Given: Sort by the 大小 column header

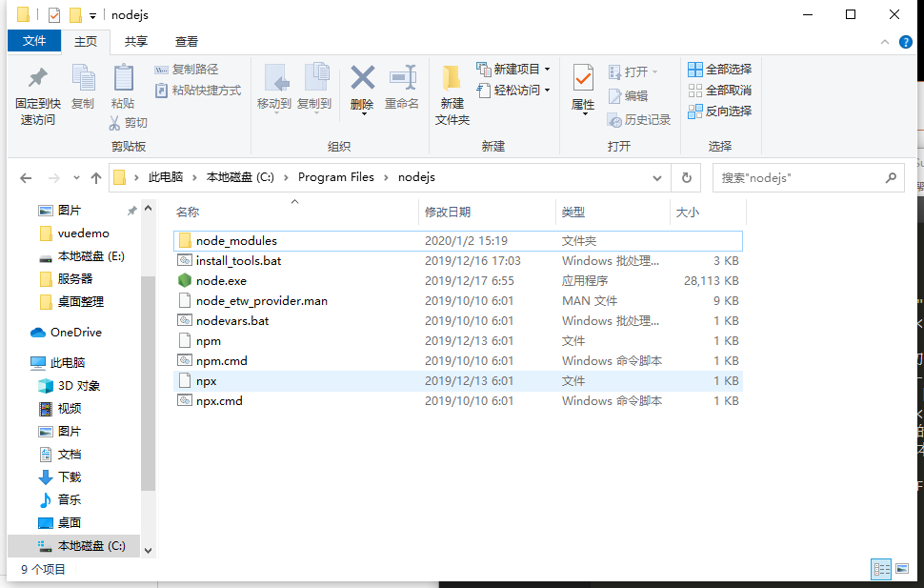Looking at the screenshot, I should tap(709, 213).
